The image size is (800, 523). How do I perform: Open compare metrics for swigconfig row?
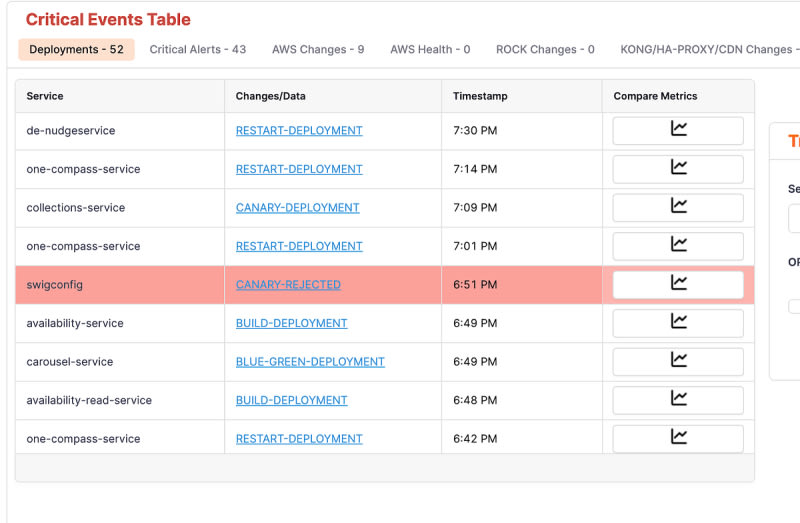678,284
